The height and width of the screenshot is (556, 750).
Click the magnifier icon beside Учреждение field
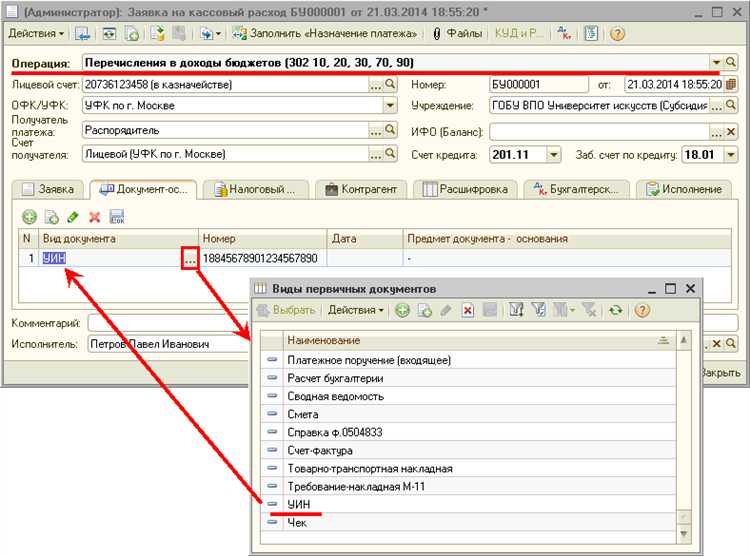tap(731, 105)
